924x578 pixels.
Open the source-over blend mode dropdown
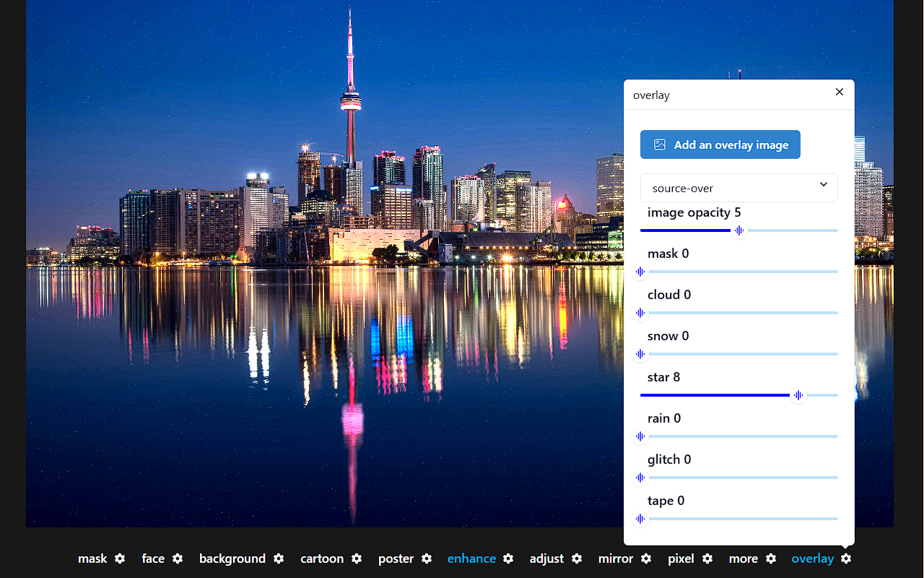738,187
